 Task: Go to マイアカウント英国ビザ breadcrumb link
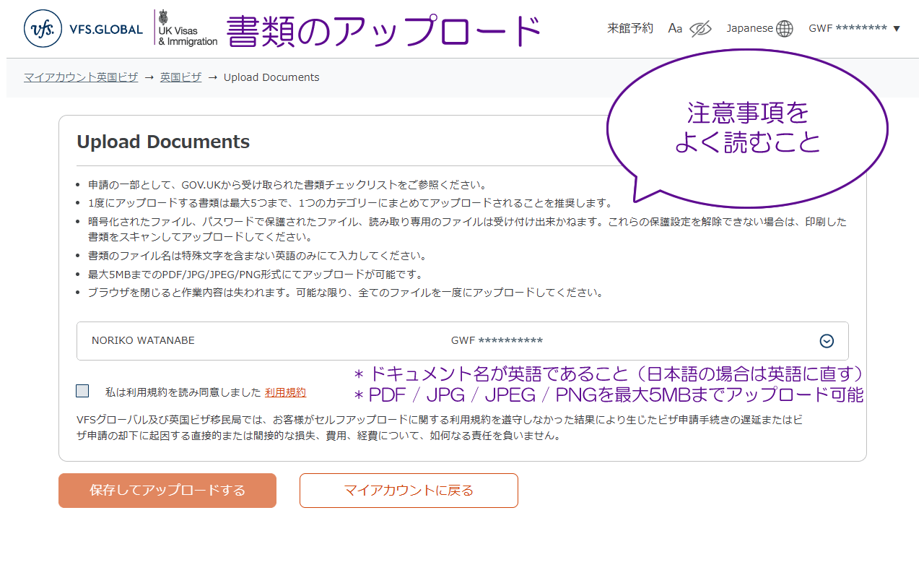point(81,77)
